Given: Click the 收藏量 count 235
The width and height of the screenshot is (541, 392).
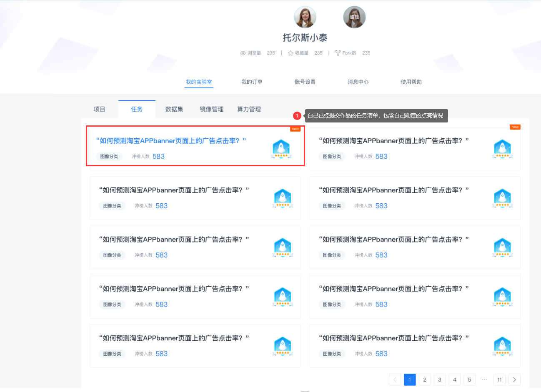Looking at the screenshot, I should pos(318,53).
